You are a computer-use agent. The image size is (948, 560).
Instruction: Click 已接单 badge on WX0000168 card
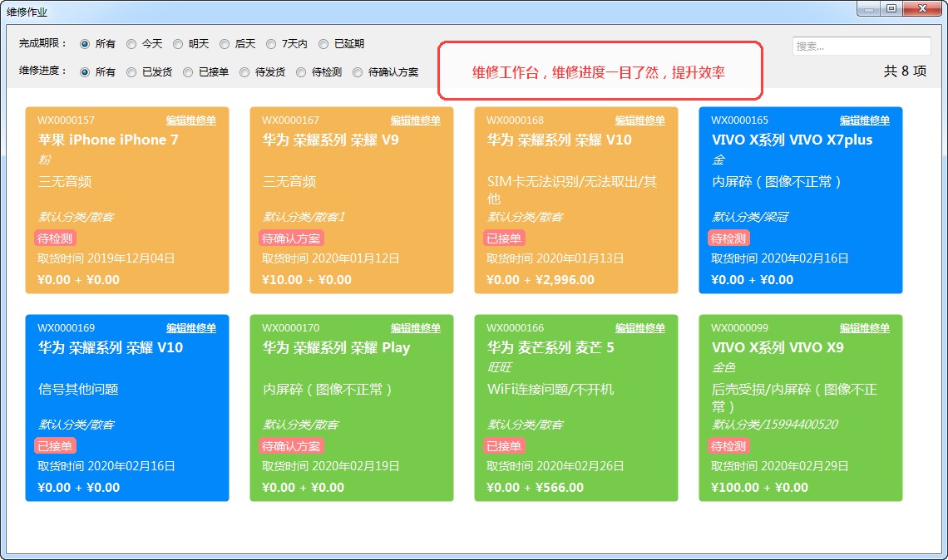(x=504, y=238)
